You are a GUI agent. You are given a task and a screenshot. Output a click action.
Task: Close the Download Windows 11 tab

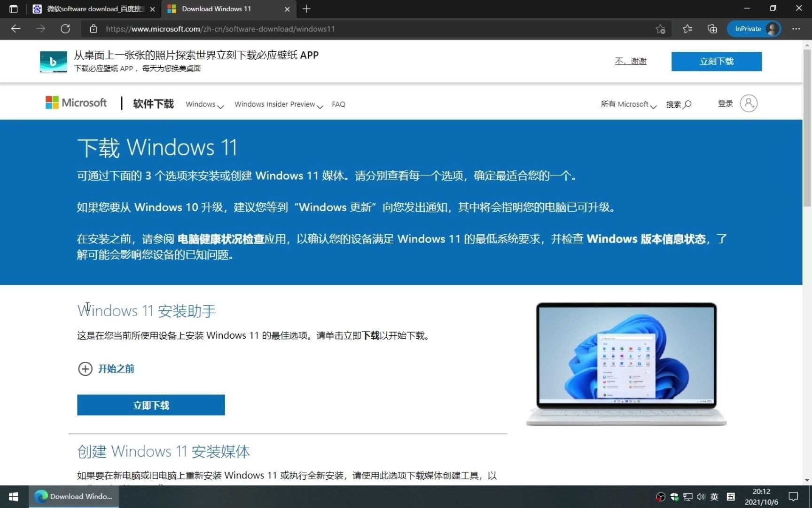[x=287, y=9]
